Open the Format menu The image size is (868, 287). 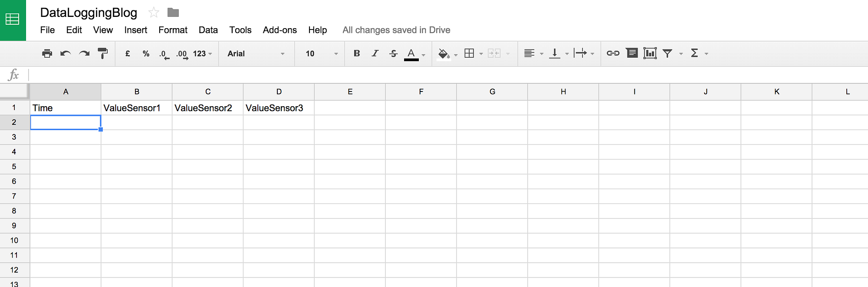[x=173, y=30]
